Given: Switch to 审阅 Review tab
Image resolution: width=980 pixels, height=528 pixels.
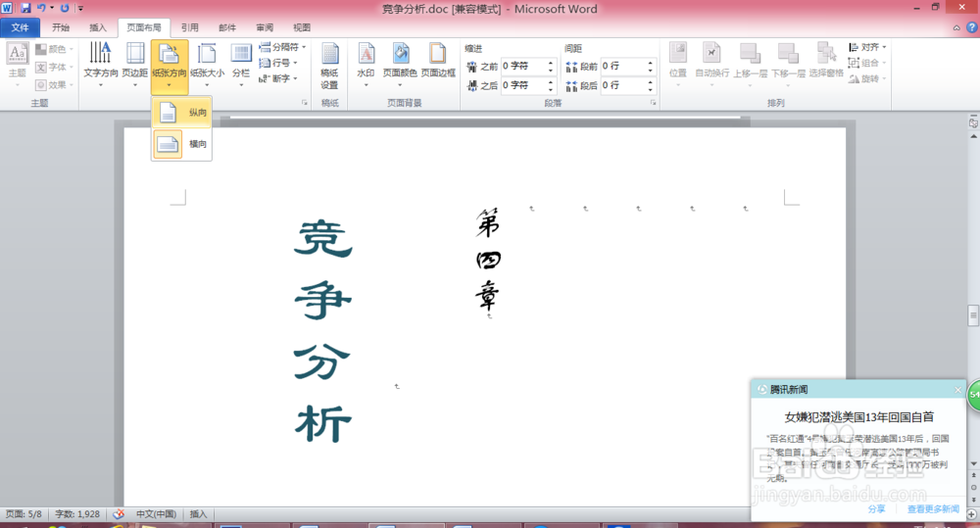Looking at the screenshot, I should 265,27.
